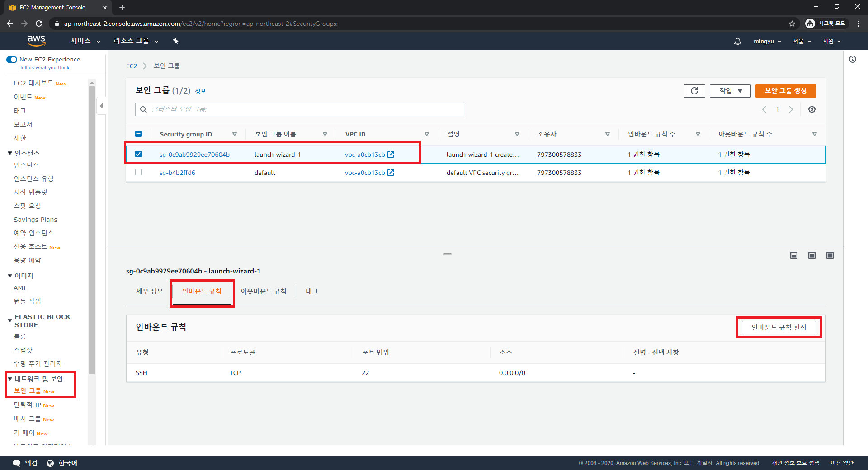Collapse the 네트워크 및 보안 section
The image size is (868, 470).
(10, 379)
